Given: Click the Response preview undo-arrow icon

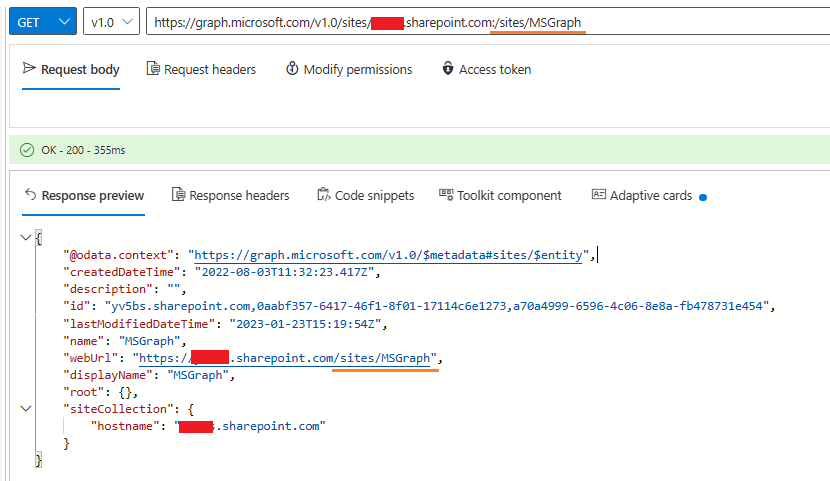Looking at the screenshot, I should 30,195.
